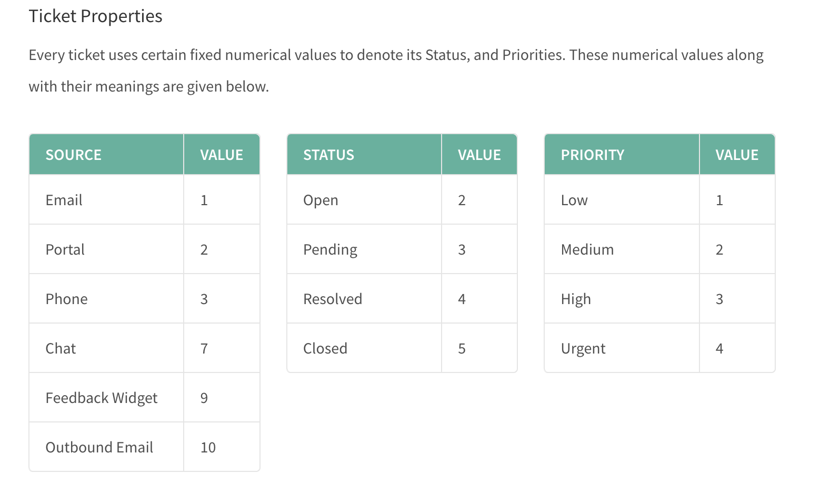Click the Closed status cell

(x=364, y=348)
